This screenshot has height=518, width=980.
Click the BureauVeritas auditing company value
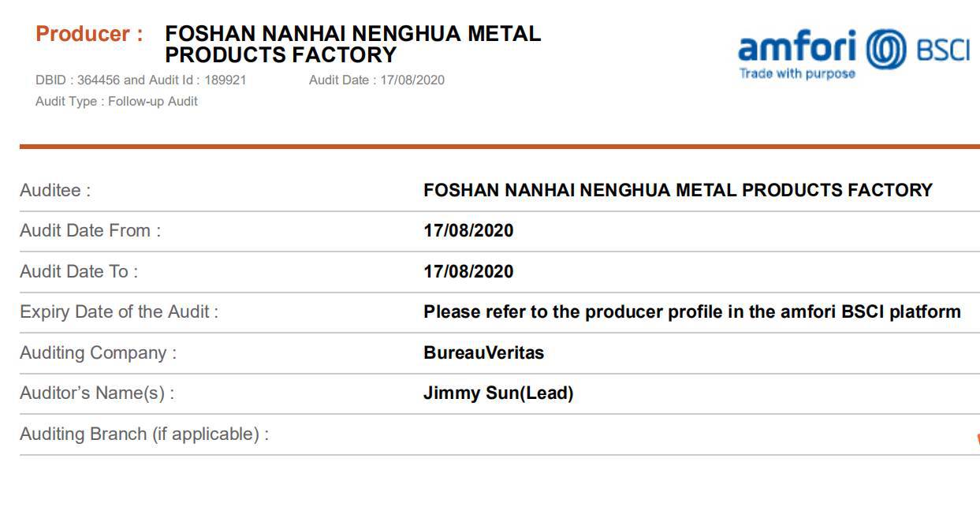click(x=483, y=352)
